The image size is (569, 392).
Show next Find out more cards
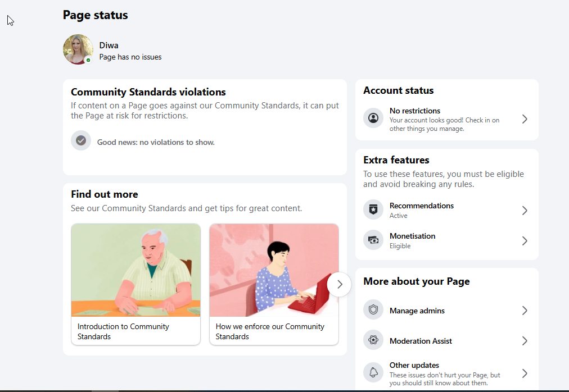tap(339, 284)
